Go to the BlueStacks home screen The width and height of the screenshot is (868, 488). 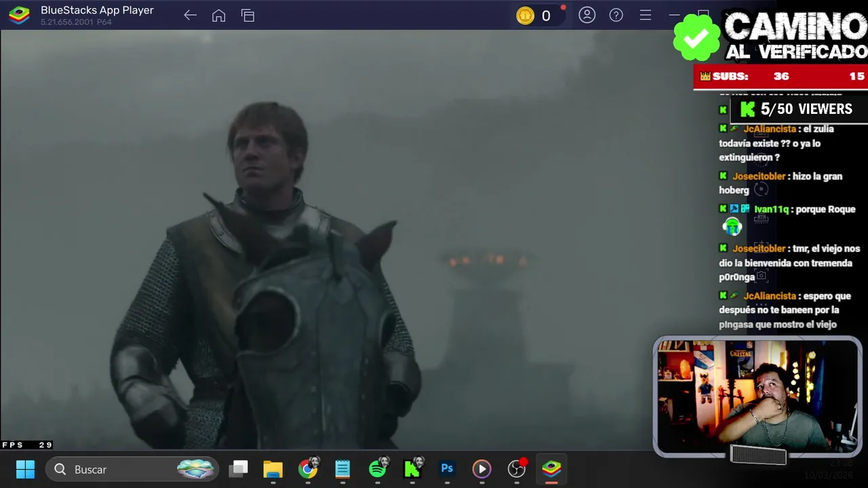tap(218, 16)
